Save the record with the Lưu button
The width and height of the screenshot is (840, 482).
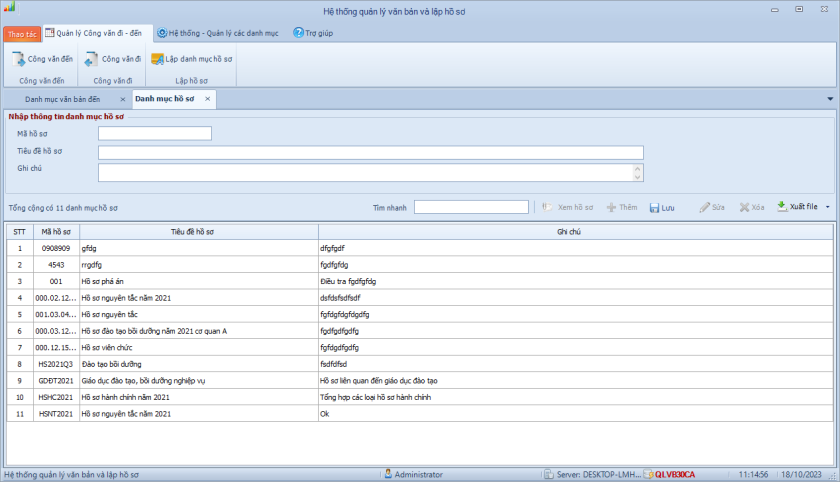662,207
